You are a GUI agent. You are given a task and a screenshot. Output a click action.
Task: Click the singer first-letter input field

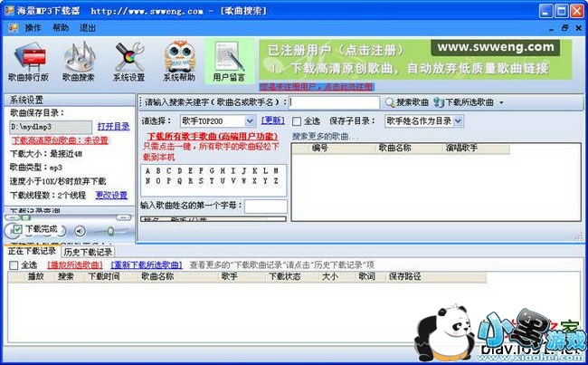pyautogui.click(x=265, y=207)
